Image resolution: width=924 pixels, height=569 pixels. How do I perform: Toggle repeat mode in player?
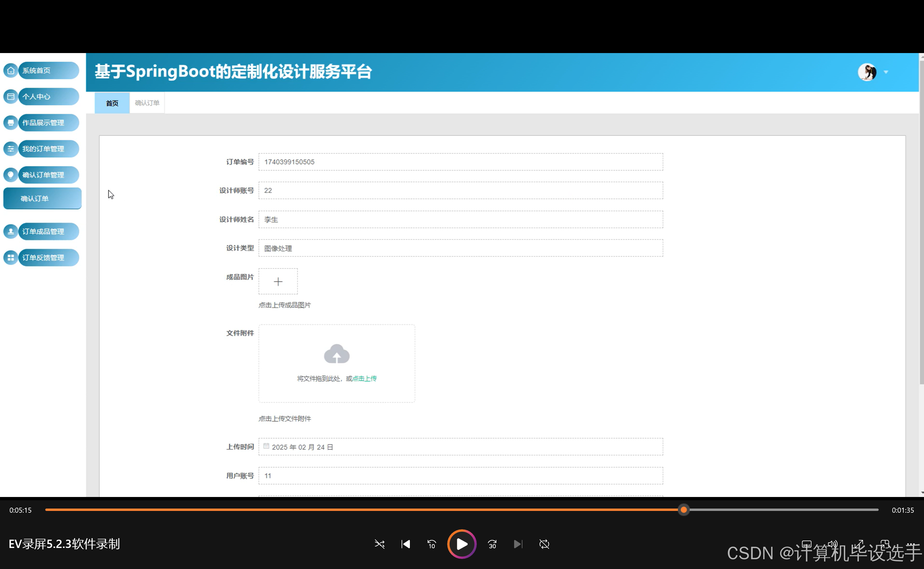coord(544,544)
